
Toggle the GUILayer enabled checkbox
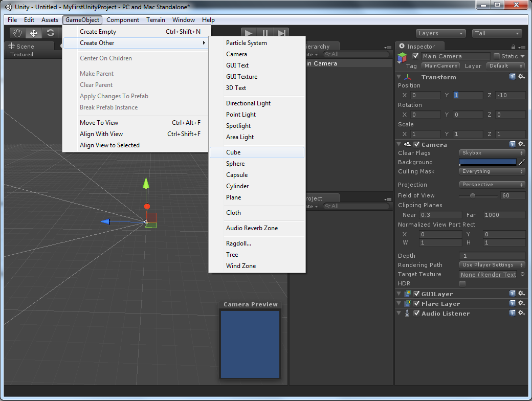(416, 294)
